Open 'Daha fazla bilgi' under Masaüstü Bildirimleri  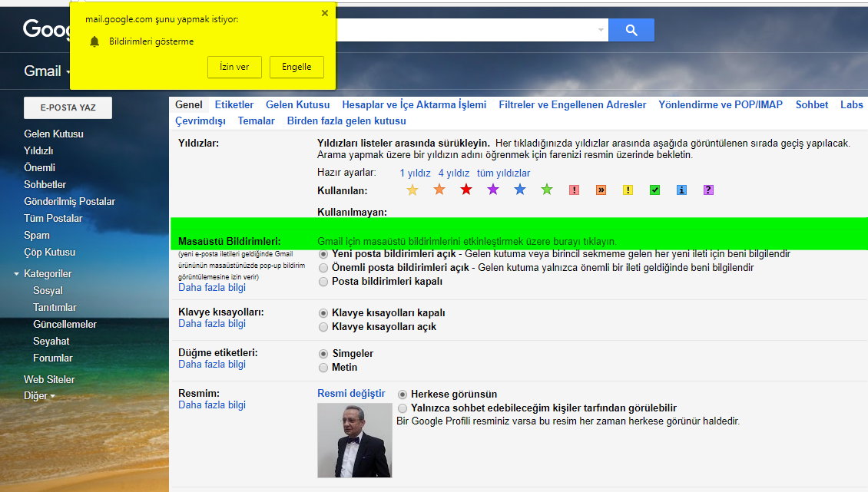pos(212,287)
